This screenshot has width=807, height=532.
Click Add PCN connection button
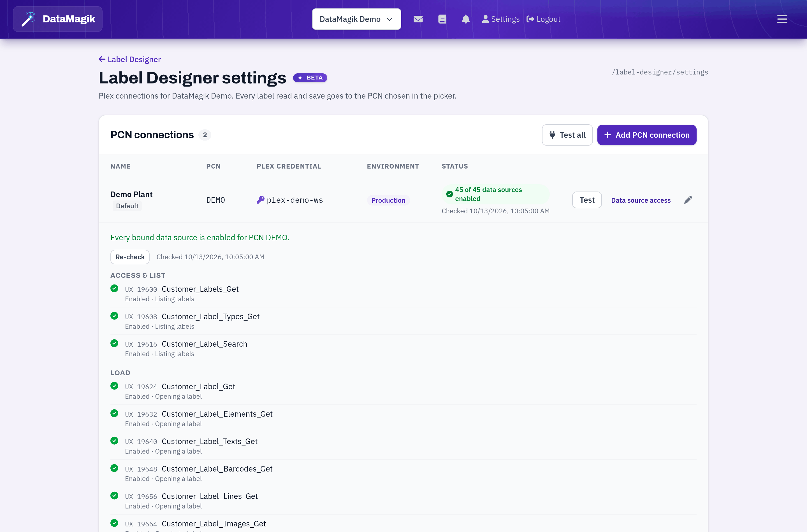646,135
